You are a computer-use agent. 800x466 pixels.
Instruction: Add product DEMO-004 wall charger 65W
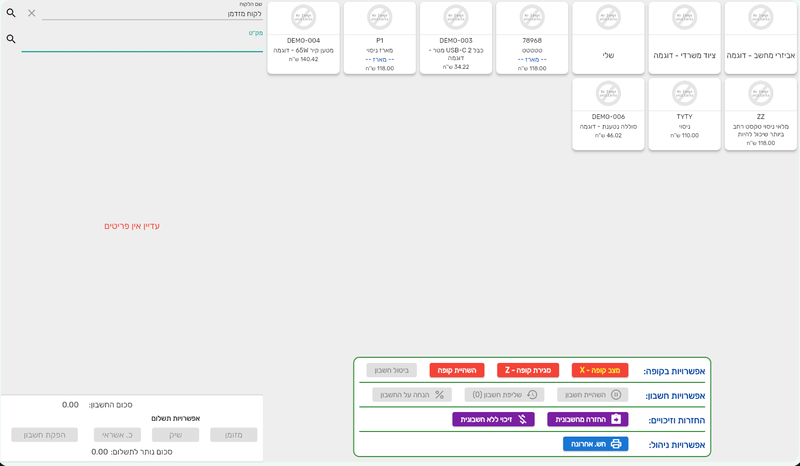(x=303, y=38)
